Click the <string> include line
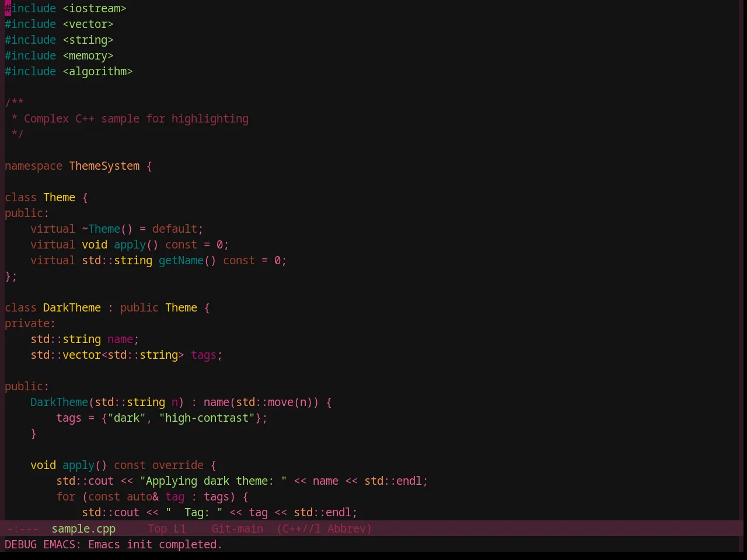Screen dimensions: 747x560 click(59, 40)
